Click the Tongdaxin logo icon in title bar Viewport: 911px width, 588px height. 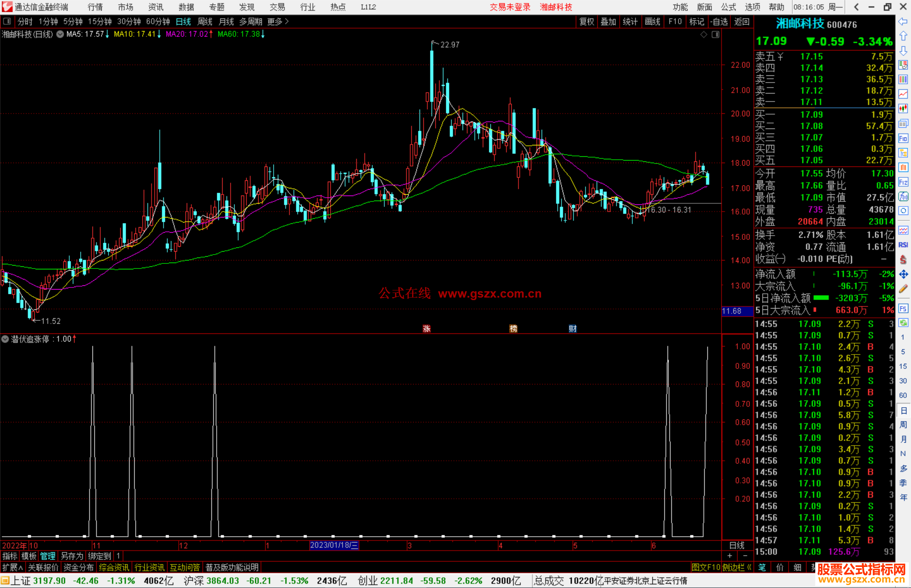point(7,7)
